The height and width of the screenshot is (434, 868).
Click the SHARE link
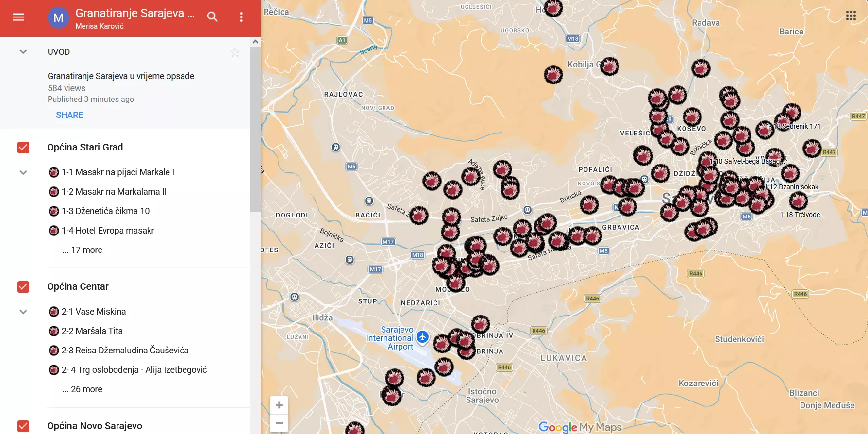(x=69, y=115)
